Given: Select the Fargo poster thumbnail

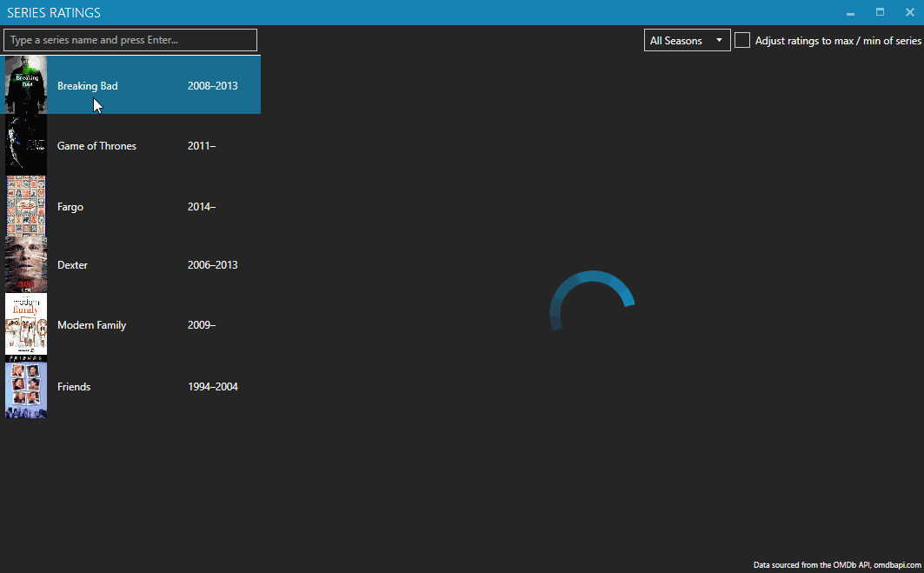Looking at the screenshot, I should (x=26, y=206).
